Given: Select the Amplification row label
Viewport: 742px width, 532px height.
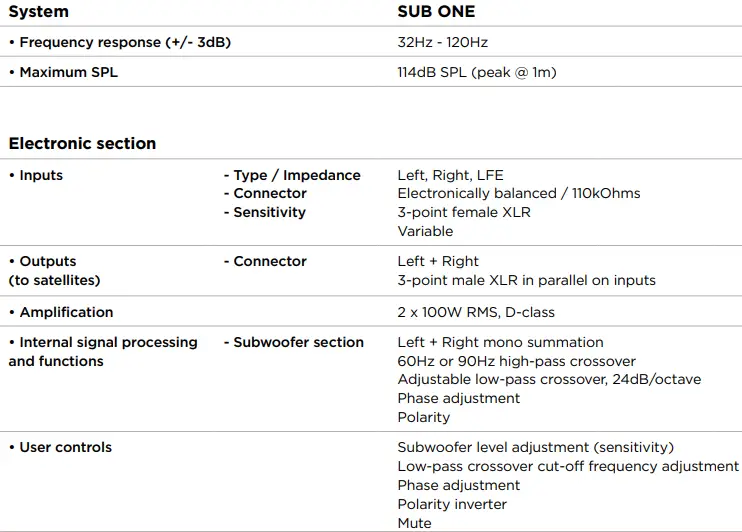Looking at the screenshot, I should pyautogui.click(x=61, y=312).
